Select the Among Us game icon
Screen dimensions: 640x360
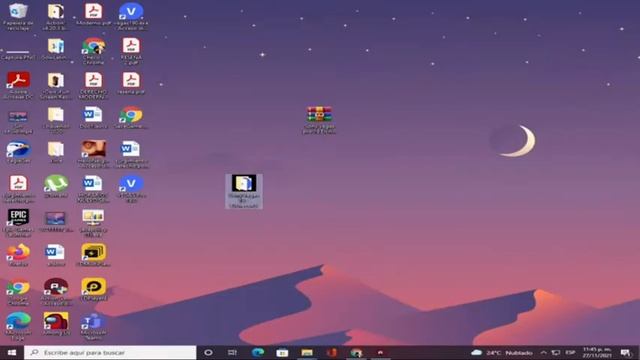tap(56, 324)
